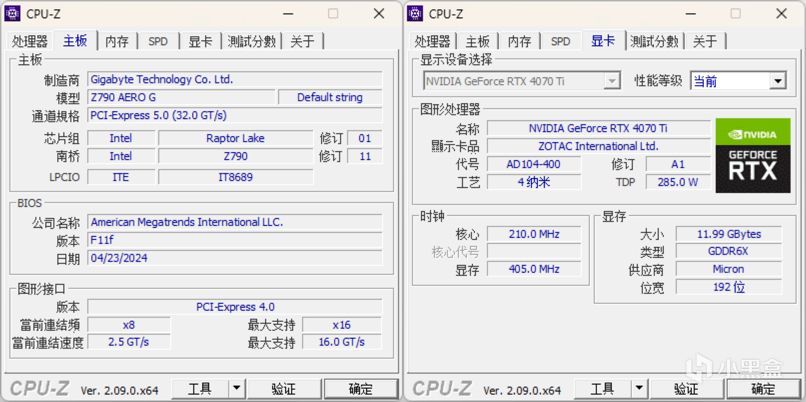Expand 工具 dropdown arrow in left window

(x=236, y=389)
